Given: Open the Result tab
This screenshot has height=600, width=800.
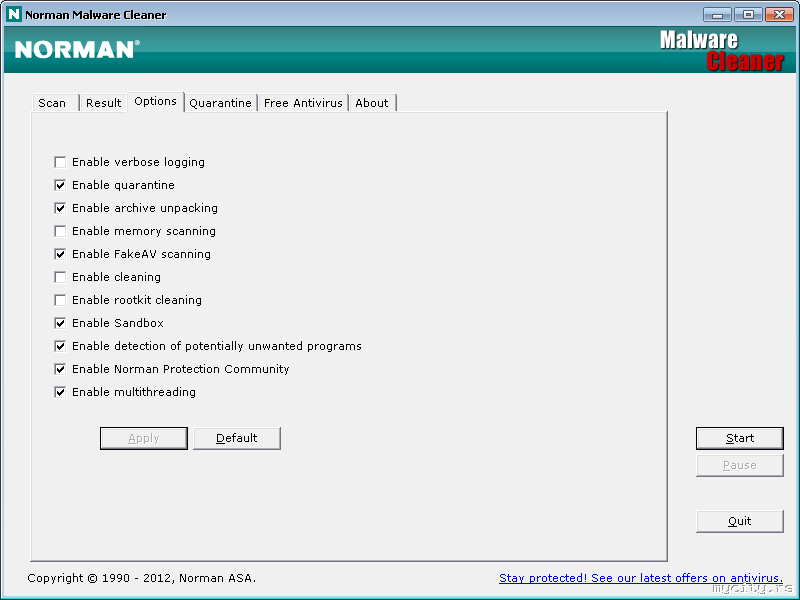Looking at the screenshot, I should [104, 103].
